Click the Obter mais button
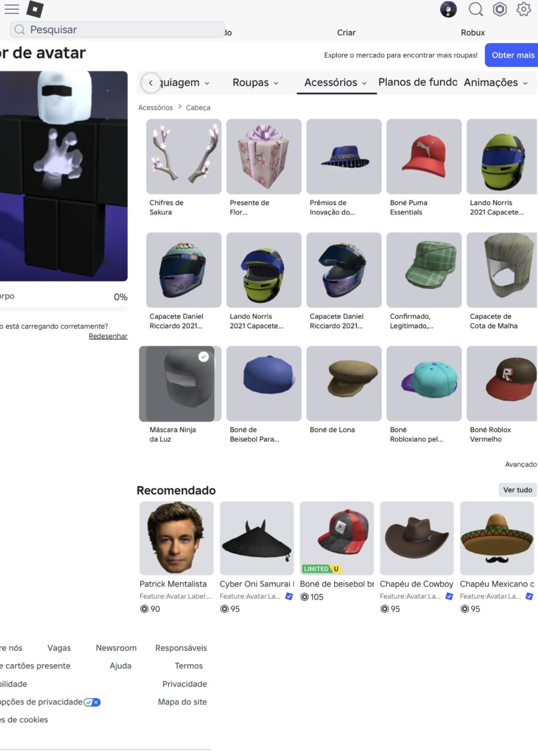Screen dimensions: 538x756 coord(511,55)
